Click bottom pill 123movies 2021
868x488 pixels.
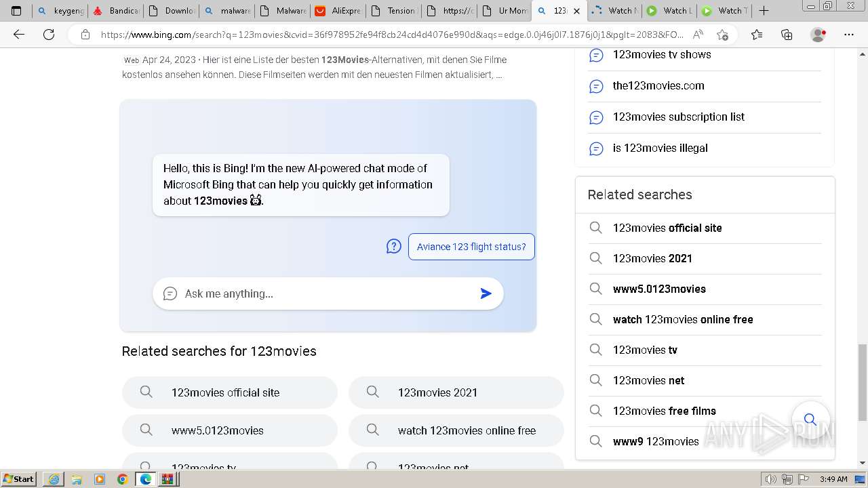456,392
